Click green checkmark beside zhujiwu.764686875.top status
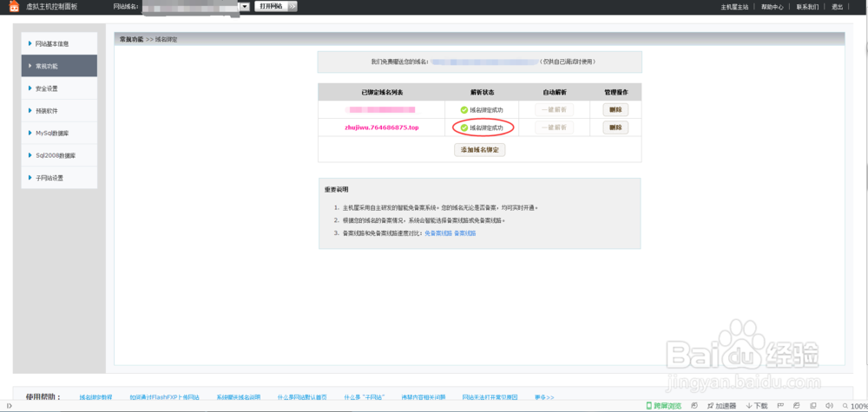This screenshot has width=868, height=412. click(x=464, y=128)
